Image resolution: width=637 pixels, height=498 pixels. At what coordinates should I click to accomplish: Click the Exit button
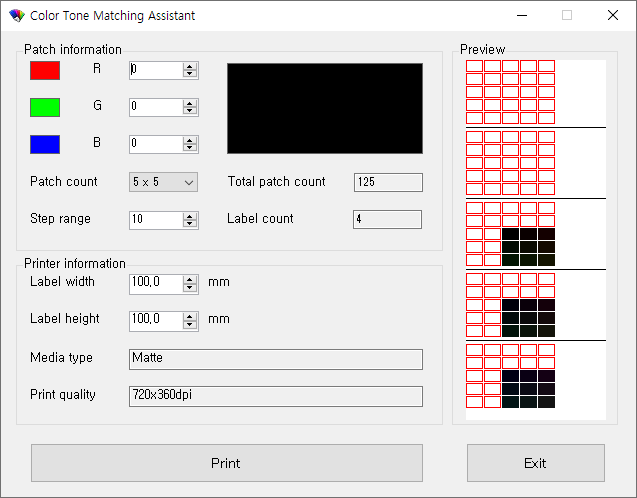tap(535, 463)
